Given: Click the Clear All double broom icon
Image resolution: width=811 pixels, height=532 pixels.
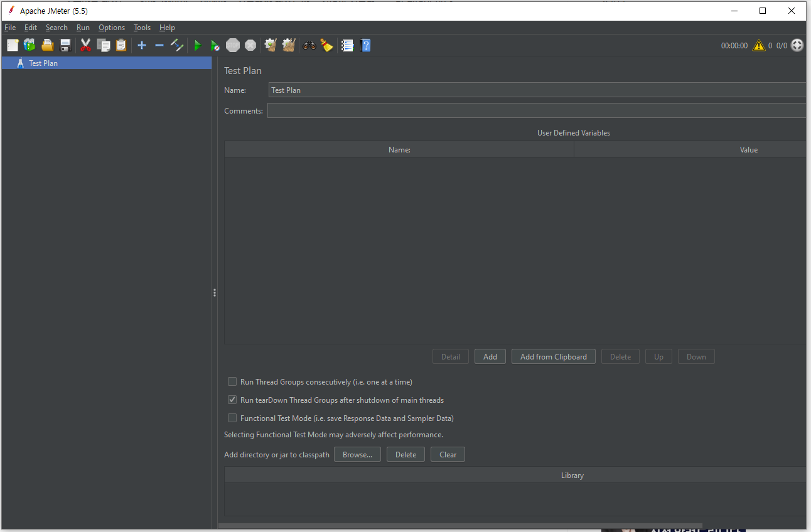Looking at the screenshot, I should (x=289, y=45).
